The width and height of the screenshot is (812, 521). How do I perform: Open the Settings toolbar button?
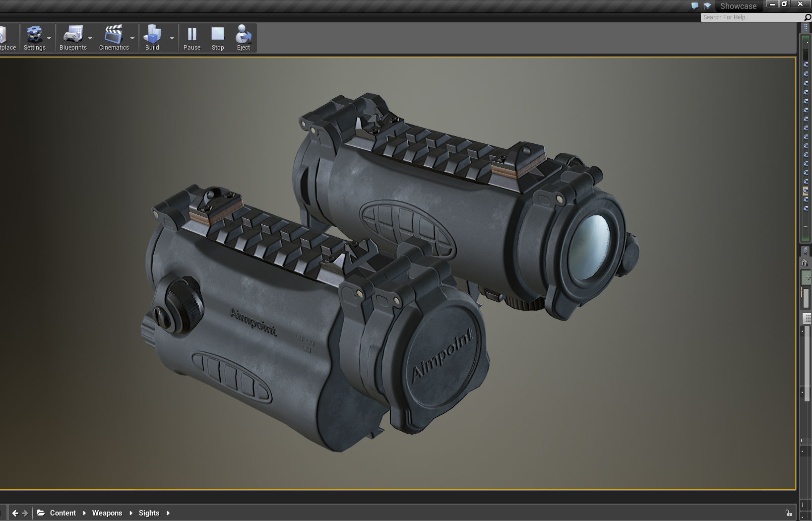coord(34,38)
